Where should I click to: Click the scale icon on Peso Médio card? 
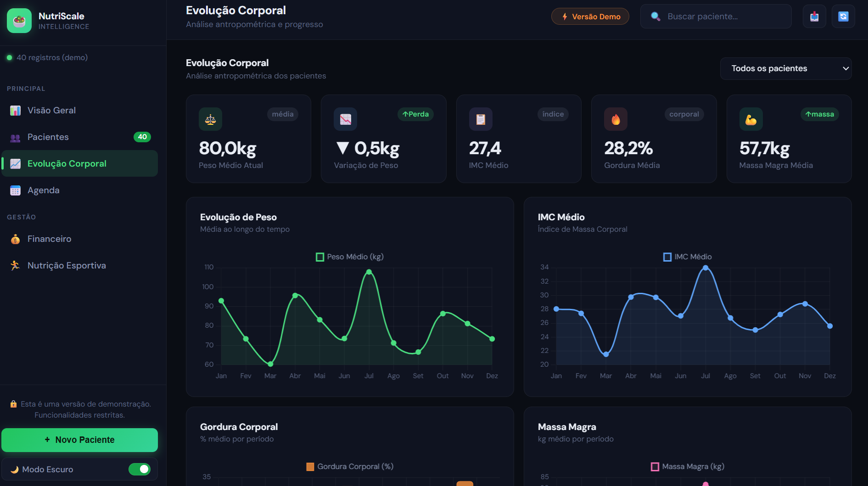click(210, 119)
